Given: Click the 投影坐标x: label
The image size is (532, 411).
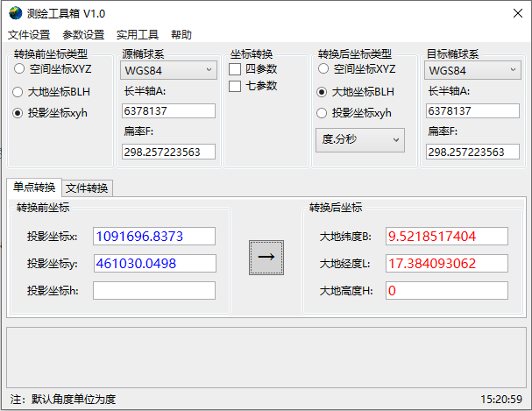Looking at the screenshot, I should pyautogui.click(x=53, y=237).
